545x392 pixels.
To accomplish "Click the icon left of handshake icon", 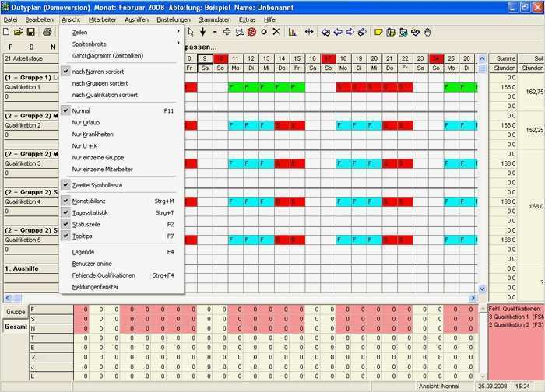I will (403, 33).
